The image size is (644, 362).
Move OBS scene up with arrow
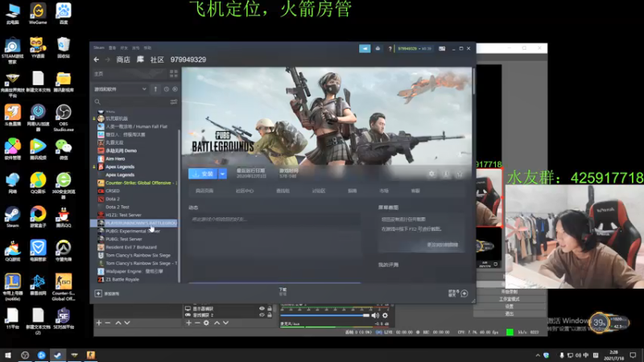click(118, 323)
